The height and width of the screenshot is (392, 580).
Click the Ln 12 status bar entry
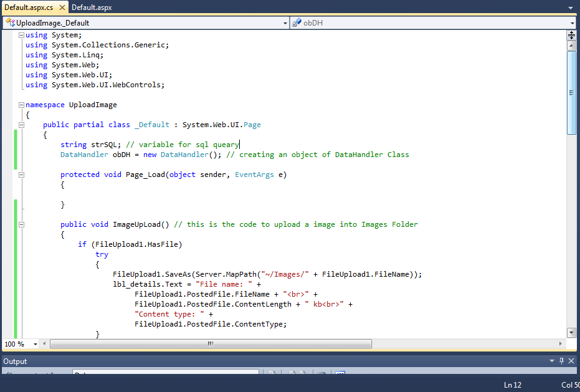512,385
